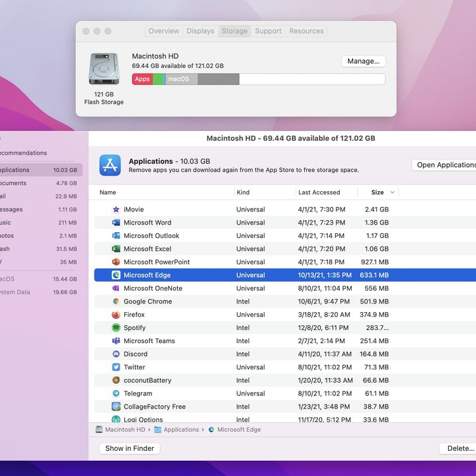Click Microsoft Edge in the path bar

239,430
